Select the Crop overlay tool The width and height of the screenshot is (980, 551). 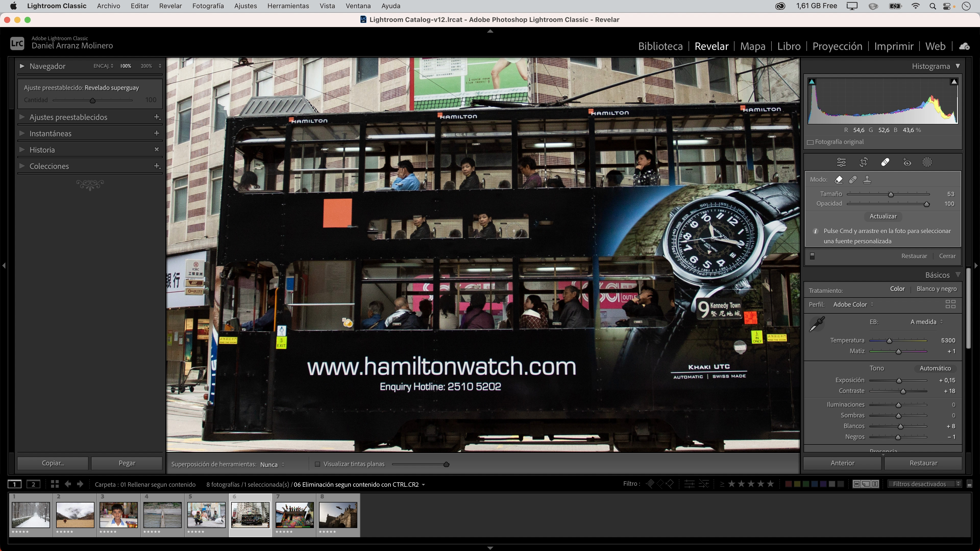coord(864,162)
